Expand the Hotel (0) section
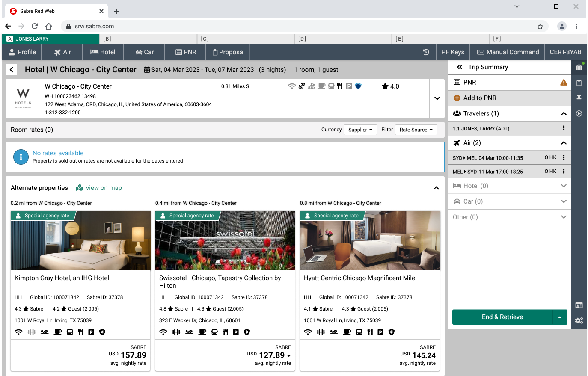The image size is (588, 376). coord(564,186)
